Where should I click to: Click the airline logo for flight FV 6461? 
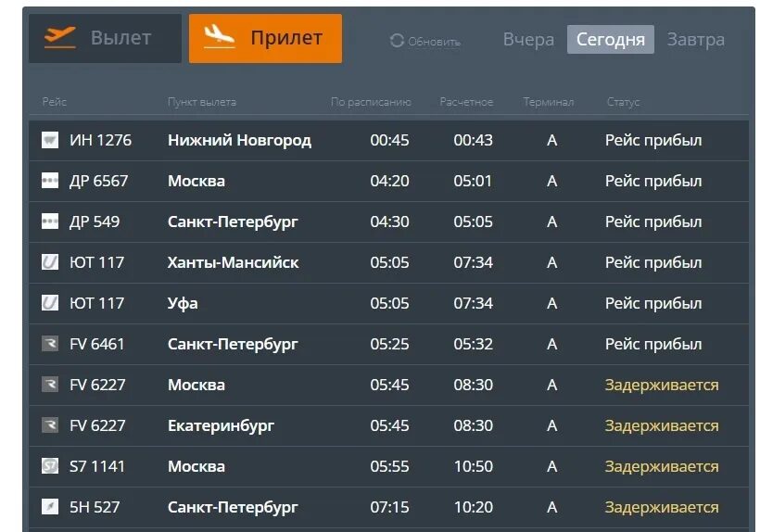pos(50,344)
